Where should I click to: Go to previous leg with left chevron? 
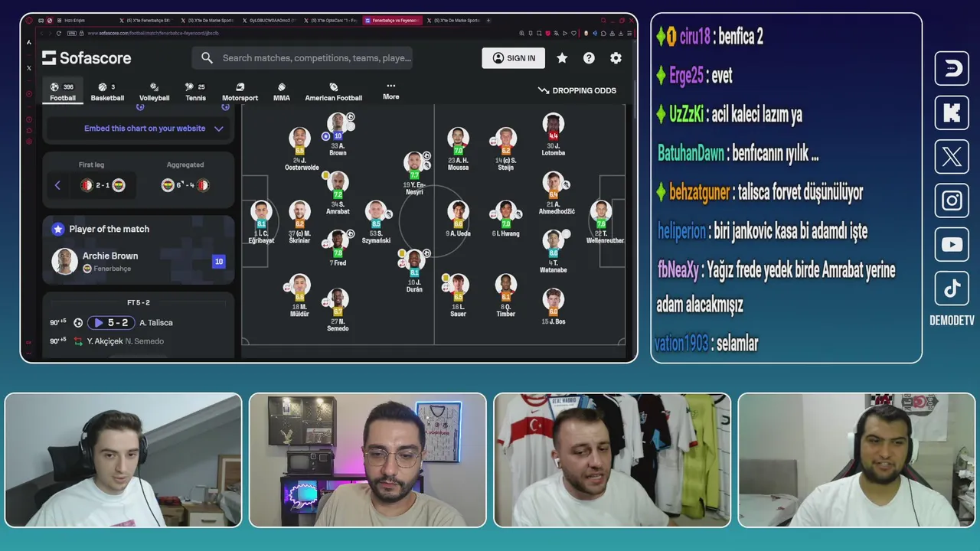pyautogui.click(x=57, y=185)
